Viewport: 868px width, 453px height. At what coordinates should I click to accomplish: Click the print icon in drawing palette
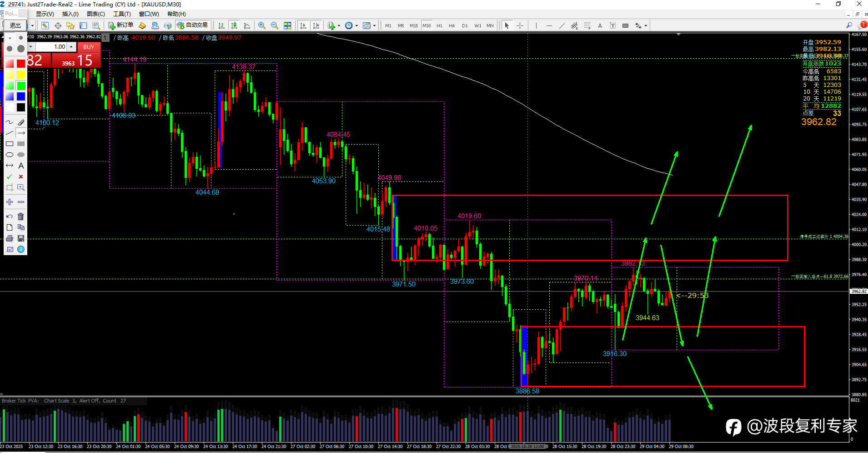(10, 238)
